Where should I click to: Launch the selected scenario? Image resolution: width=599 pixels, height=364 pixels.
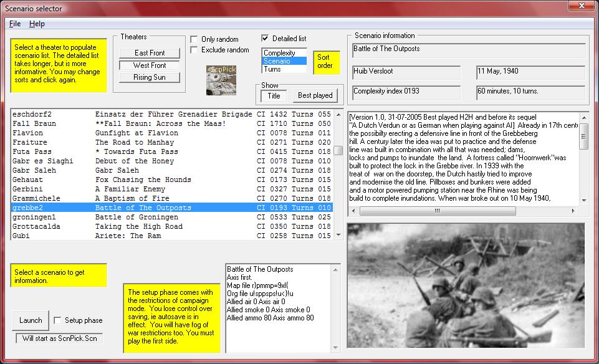pyautogui.click(x=31, y=320)
